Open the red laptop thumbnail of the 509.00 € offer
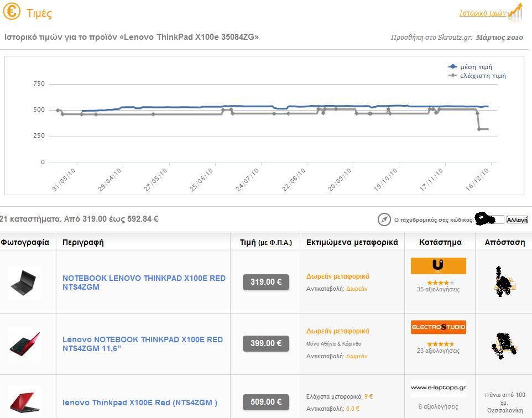The width and height of the screenshot is (532, 418). tap(24, 402)
